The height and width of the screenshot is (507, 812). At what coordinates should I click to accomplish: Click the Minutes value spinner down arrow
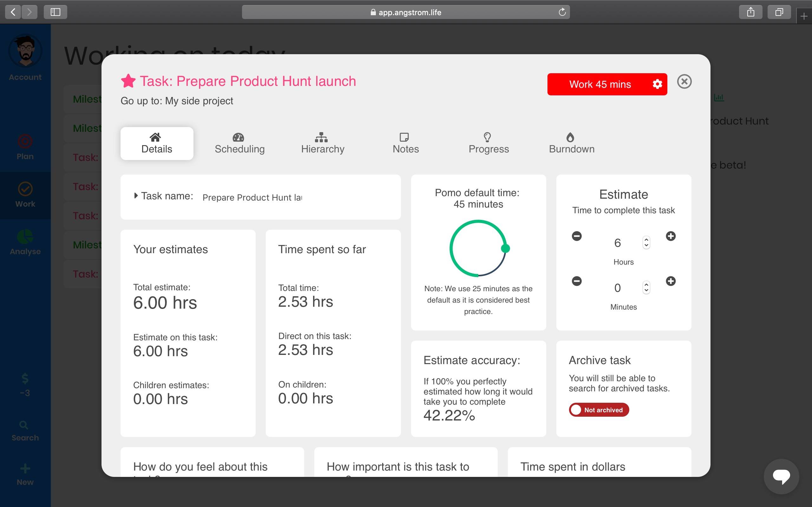click(x=646, y=290)
